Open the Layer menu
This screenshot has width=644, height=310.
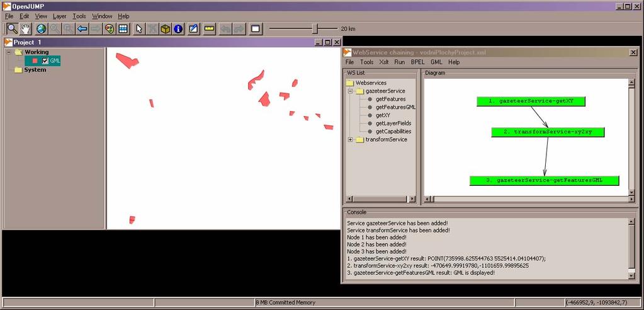(x=60, y=16)
